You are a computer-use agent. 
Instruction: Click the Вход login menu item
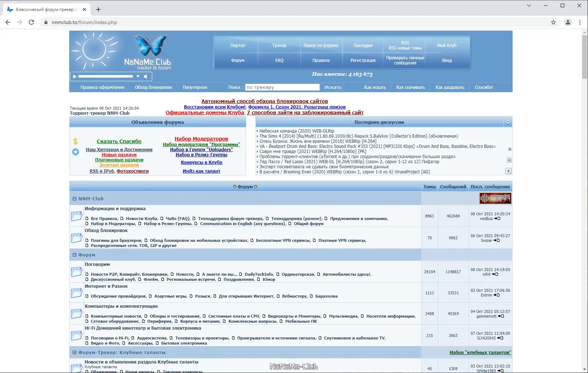point(447,60)
